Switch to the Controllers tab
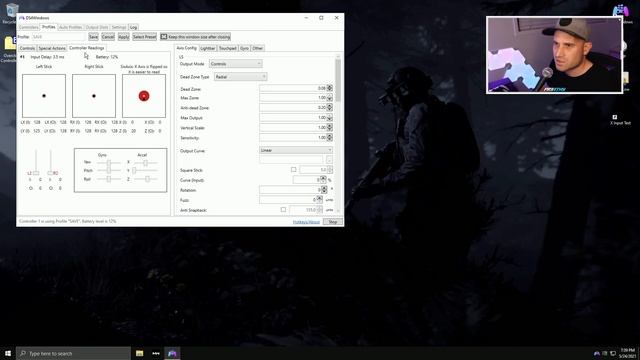 [x=29, y=27]
